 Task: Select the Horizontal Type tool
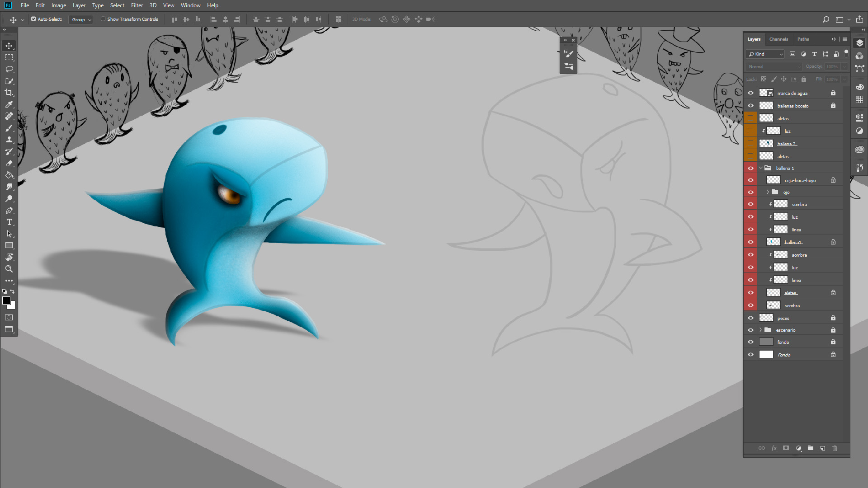coord(9,222)
